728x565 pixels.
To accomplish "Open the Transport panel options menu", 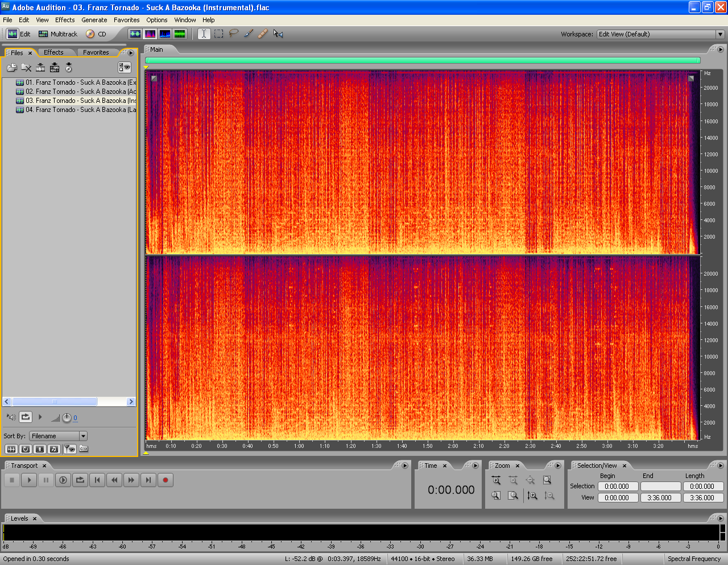I will pos(405,466).
